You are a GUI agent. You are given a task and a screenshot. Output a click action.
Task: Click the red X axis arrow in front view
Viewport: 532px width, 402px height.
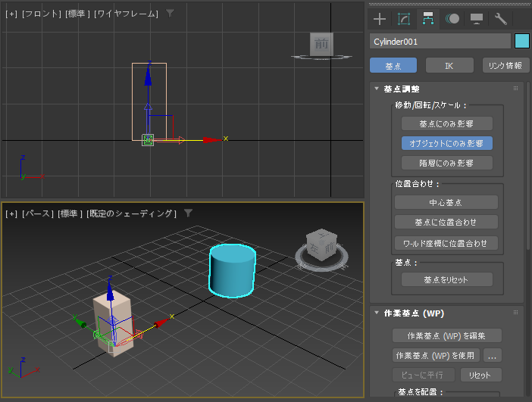coord(212,139)
